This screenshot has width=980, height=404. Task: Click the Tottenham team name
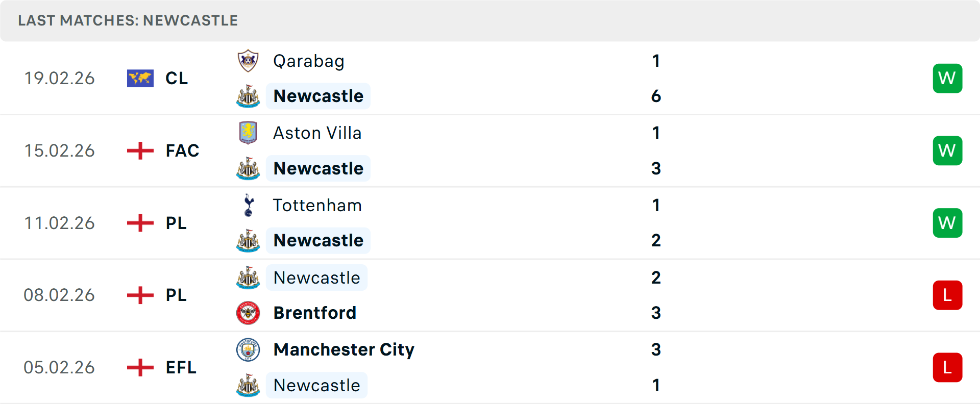pos(317,205)
